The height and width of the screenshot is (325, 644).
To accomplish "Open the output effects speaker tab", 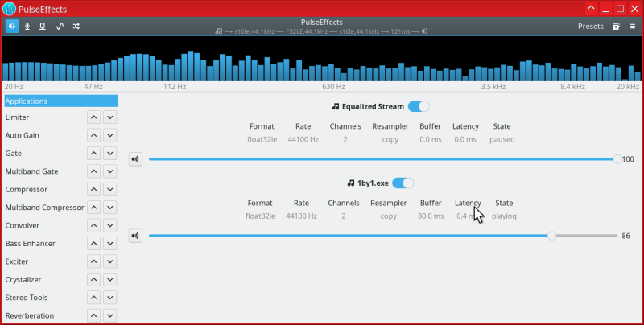I will (12, 27).
